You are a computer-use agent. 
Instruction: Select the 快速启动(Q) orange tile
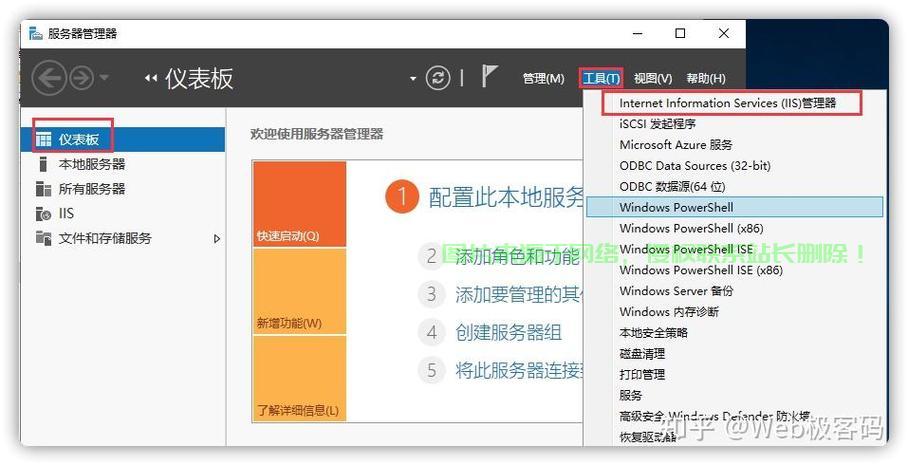coord(299,204)
